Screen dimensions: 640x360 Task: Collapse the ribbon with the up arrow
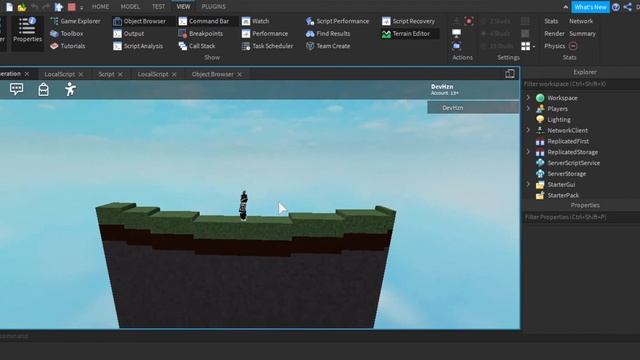(565, 7)
